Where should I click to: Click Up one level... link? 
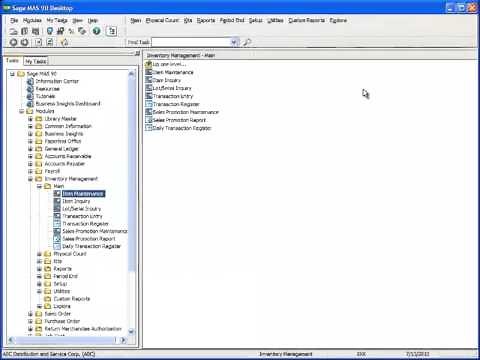pyautogui.click(x=169, y=64)
